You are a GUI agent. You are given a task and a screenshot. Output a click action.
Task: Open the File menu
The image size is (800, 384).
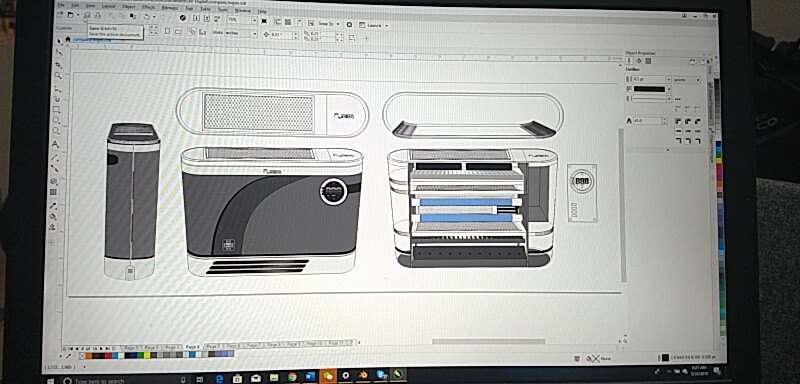coord(61,5)
